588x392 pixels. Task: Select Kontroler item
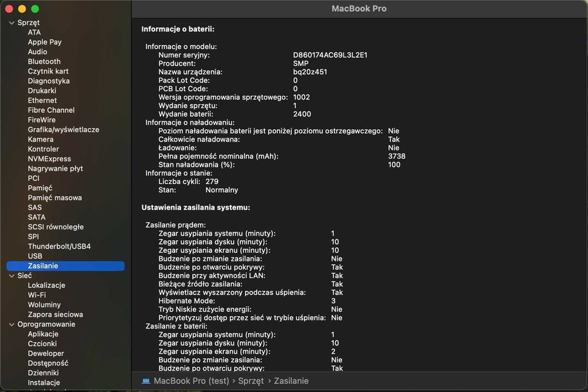[x=43, y=149]
